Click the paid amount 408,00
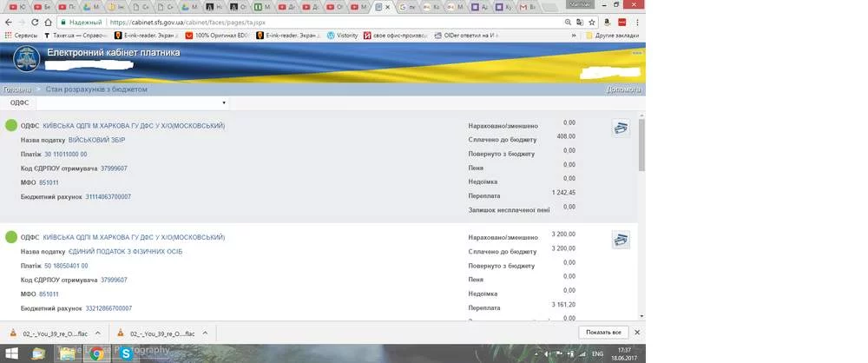The width and height of the screenshot is (868, 363). pyautogui.click(x=566, y=136)
